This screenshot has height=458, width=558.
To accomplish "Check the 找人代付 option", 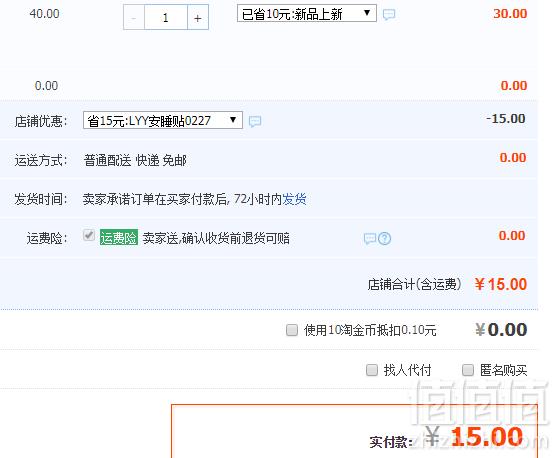I will pos(372,370).
